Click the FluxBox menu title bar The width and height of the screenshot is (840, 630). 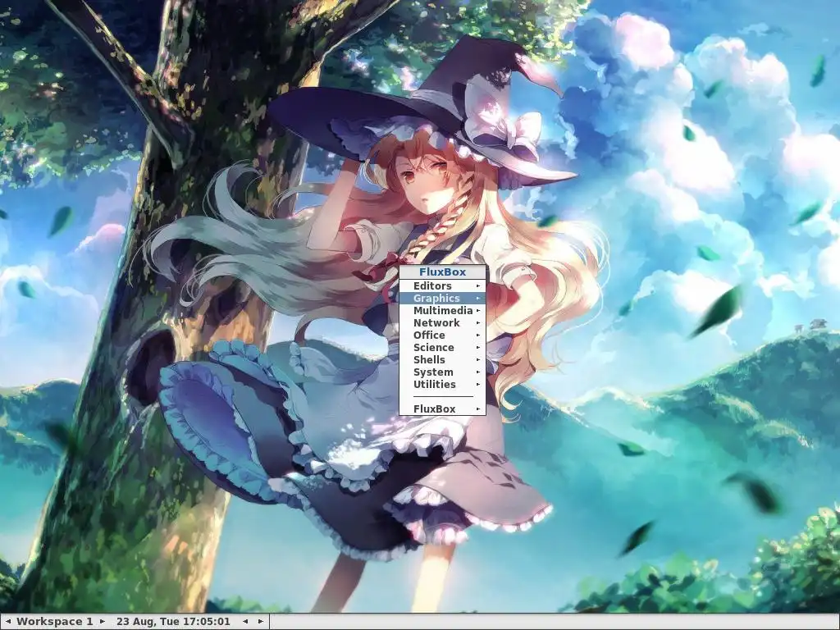tap(442, 272)
